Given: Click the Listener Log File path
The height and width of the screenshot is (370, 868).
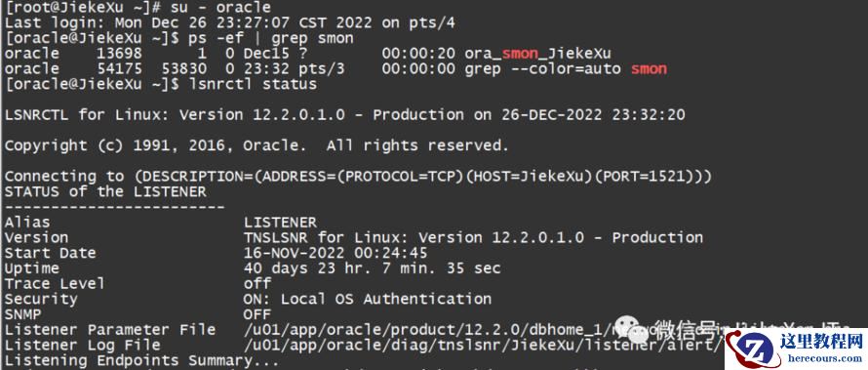Looking at the screenshot, I should click(483, 345).
